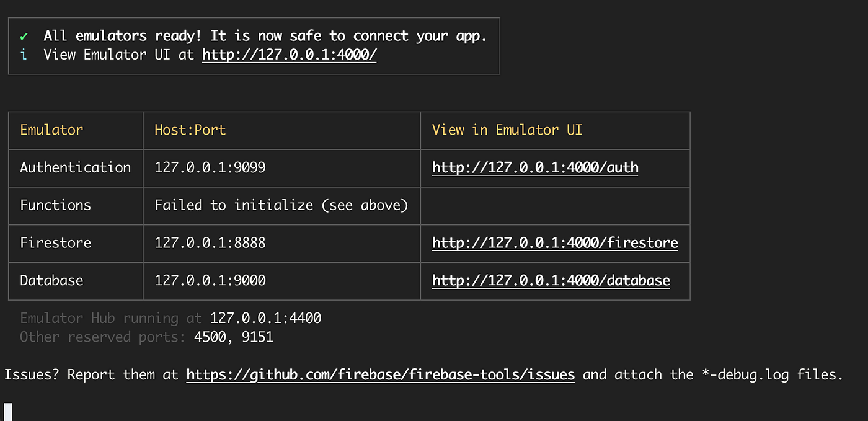
Task: Click the green checkmark before All emulators ready
Action: point(24,36)
